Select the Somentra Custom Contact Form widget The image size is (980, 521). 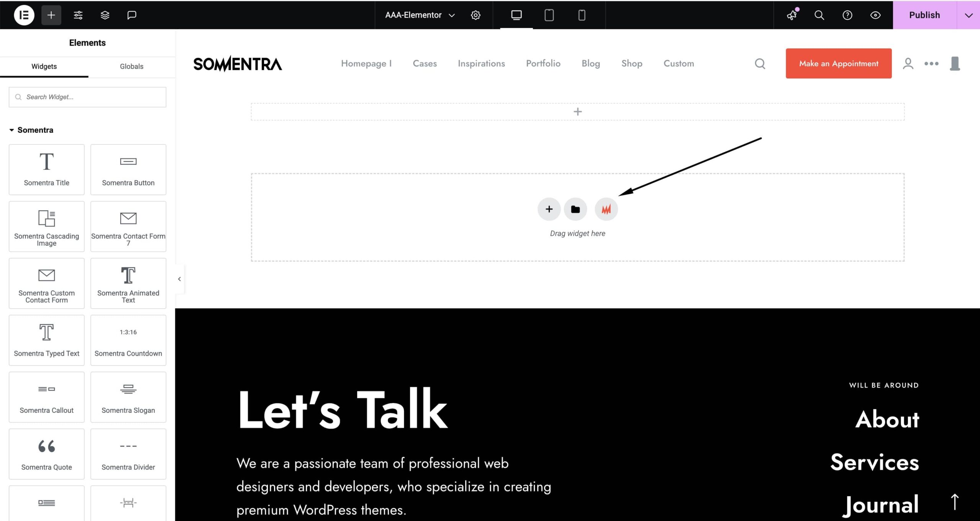click(46, 283)
